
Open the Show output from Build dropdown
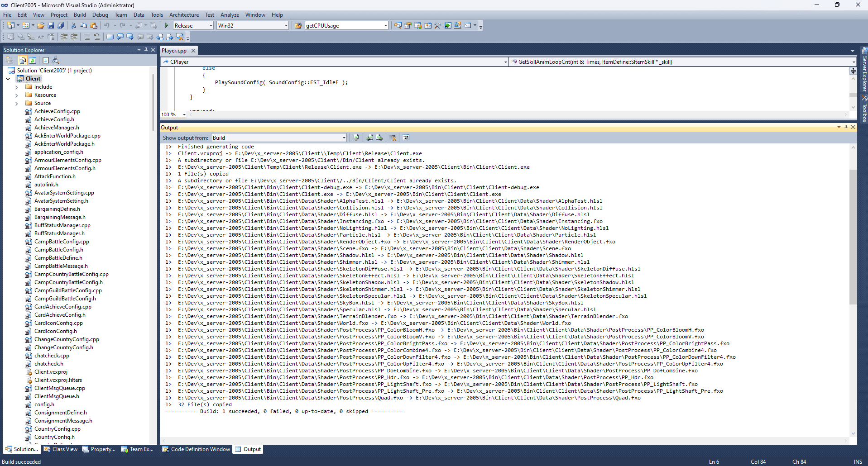tap(344, 138)
